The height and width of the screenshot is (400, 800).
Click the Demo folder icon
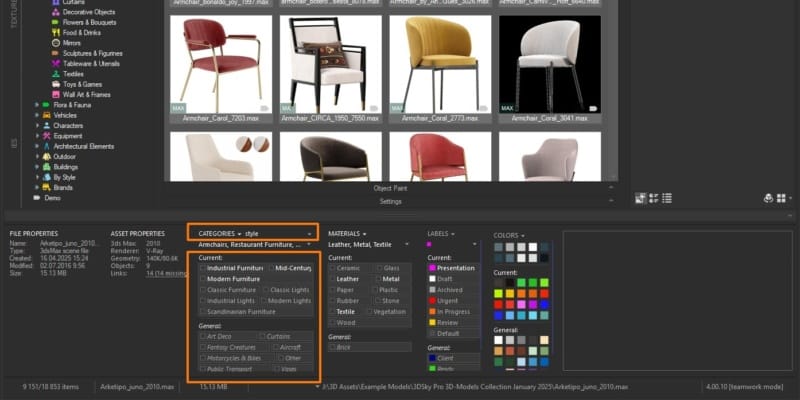[x=37, y=198]
